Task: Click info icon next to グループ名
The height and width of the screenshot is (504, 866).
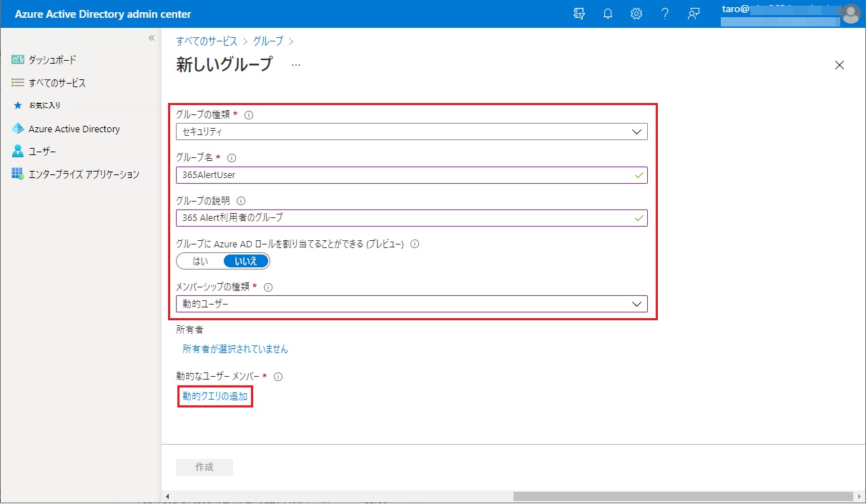Action: [232, 158]
